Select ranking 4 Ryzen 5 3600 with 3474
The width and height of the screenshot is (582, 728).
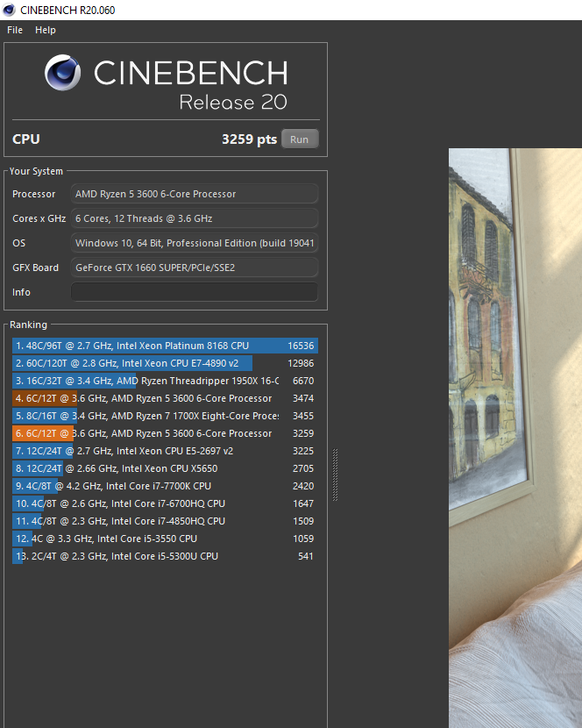coord(165,398)
